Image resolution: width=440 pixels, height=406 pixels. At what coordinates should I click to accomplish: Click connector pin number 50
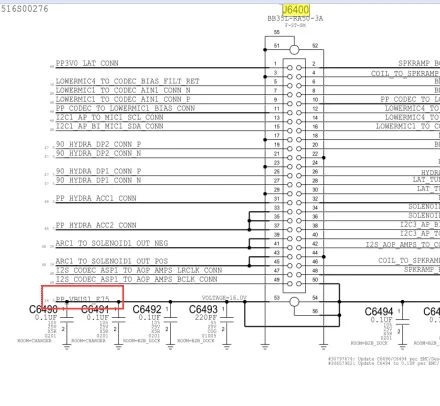coord(315,280)
